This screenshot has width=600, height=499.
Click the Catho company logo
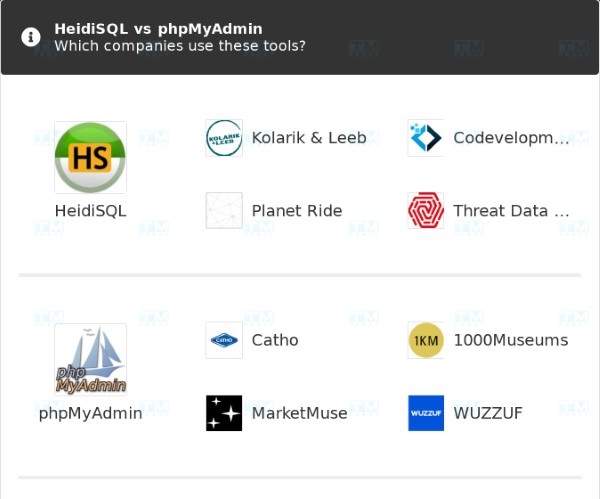click(x=224, y=340)
